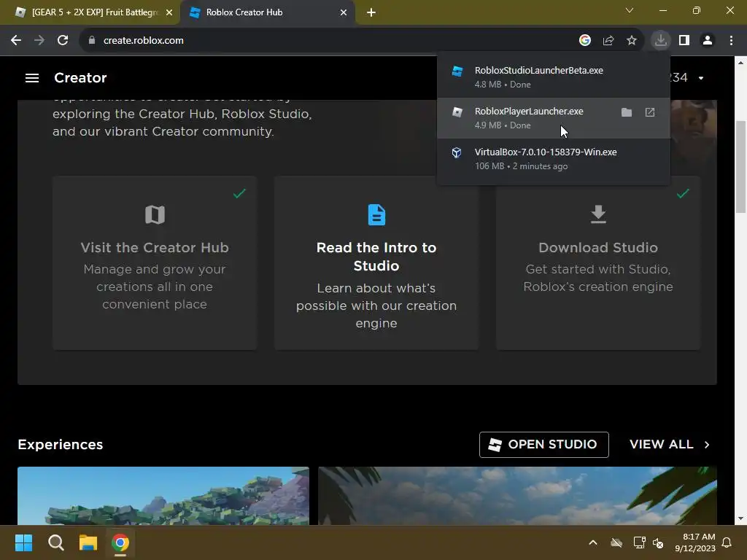Go forward with the browser arrow
Image resolution: width=747 pixels, height=560 pixels.
click(x=39, y=41)
